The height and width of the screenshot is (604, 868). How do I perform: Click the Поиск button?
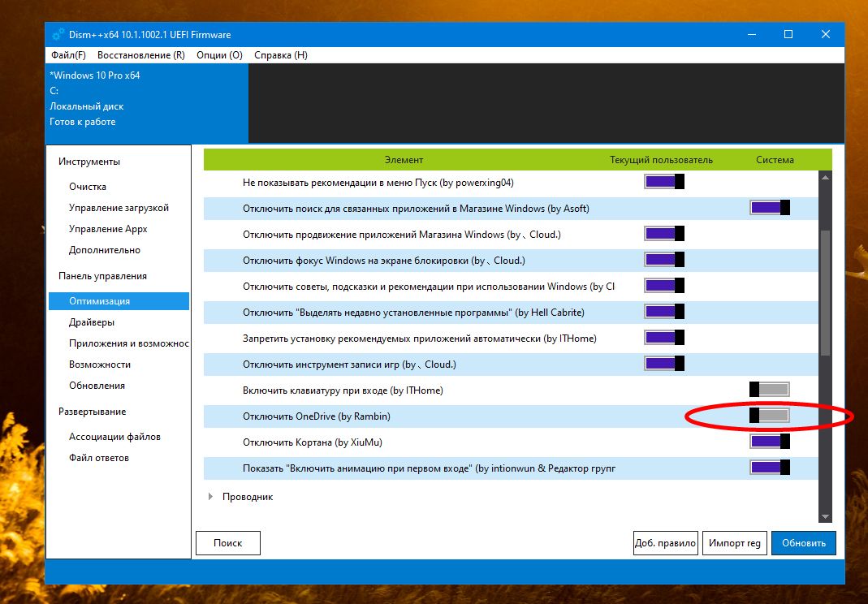[228, 543]
